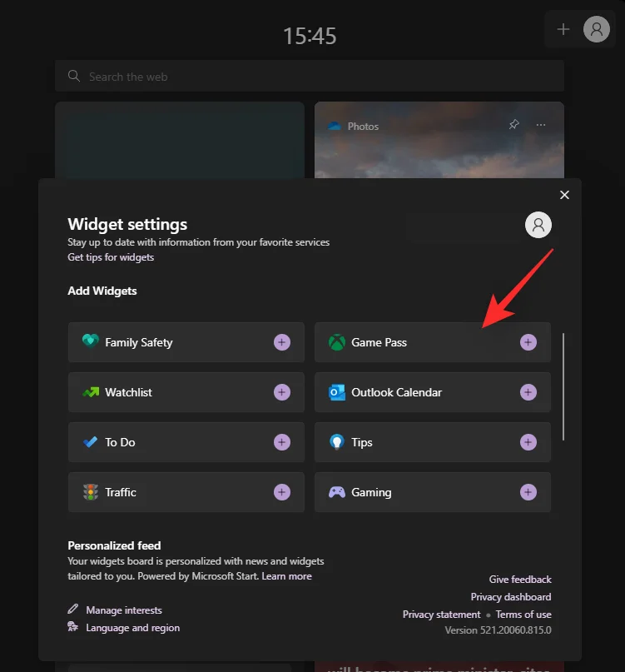Add the To Do widget with plus

(x=282, y=442)
